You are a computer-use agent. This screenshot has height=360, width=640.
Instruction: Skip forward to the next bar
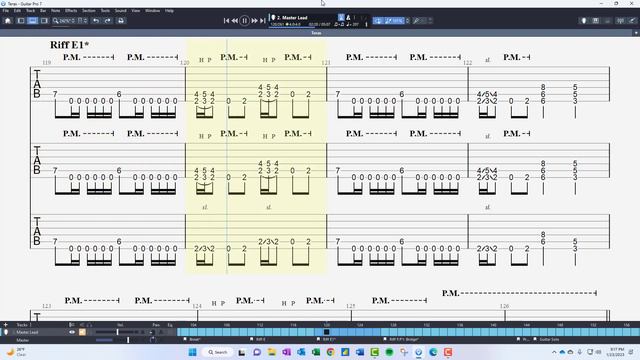pyautogui.click(x=254, y=20)
